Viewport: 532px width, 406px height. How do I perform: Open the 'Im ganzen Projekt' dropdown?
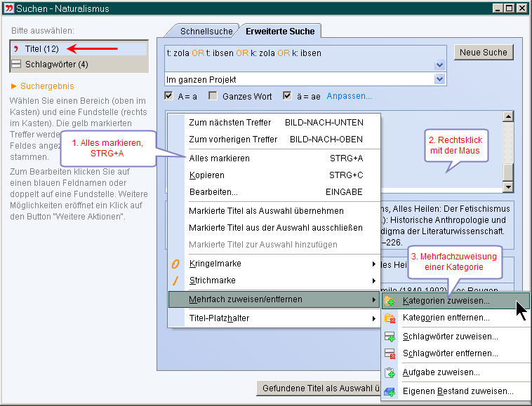tap(439, 79)
